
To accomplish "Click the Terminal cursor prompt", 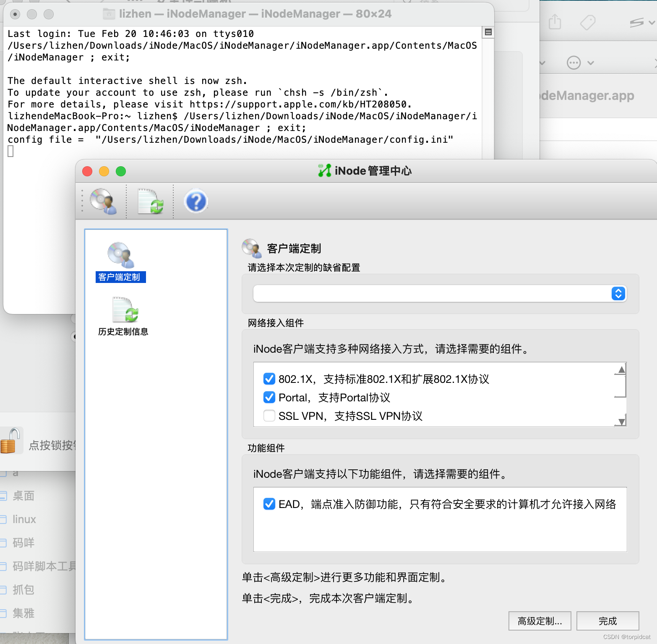I will point(10,151).
